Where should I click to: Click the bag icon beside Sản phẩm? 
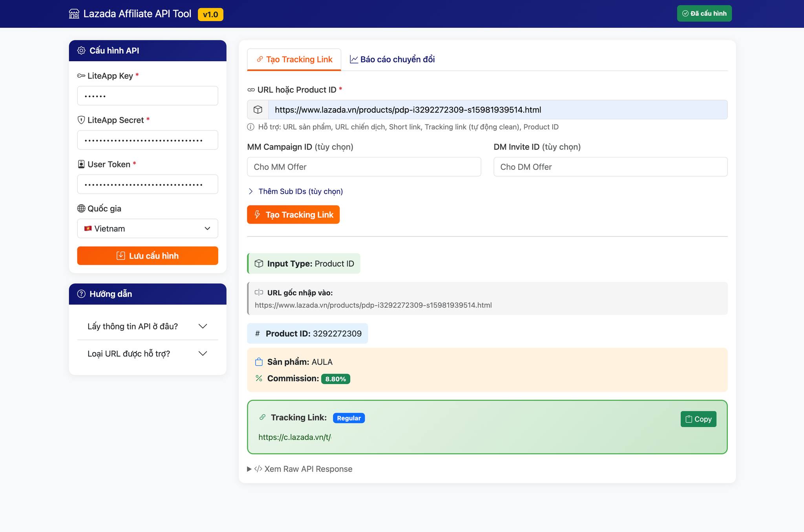tap(259, 362)
